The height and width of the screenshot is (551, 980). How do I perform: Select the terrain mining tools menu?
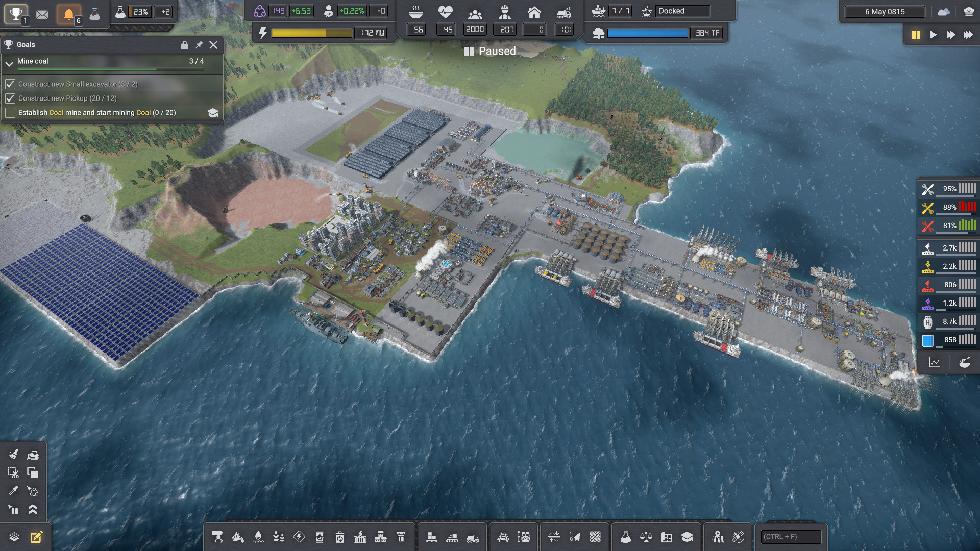tap(217, 537)
